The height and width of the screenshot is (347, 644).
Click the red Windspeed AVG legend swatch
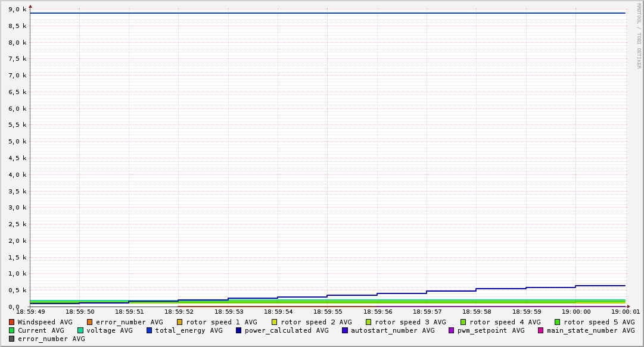(x=12, y=322)
